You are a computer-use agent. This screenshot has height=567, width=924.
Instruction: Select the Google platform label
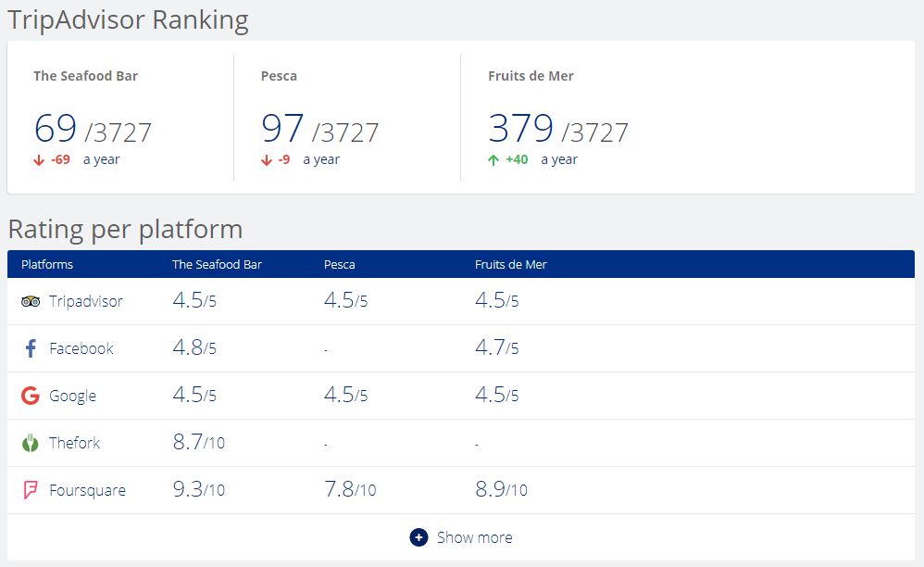(72, 397)
